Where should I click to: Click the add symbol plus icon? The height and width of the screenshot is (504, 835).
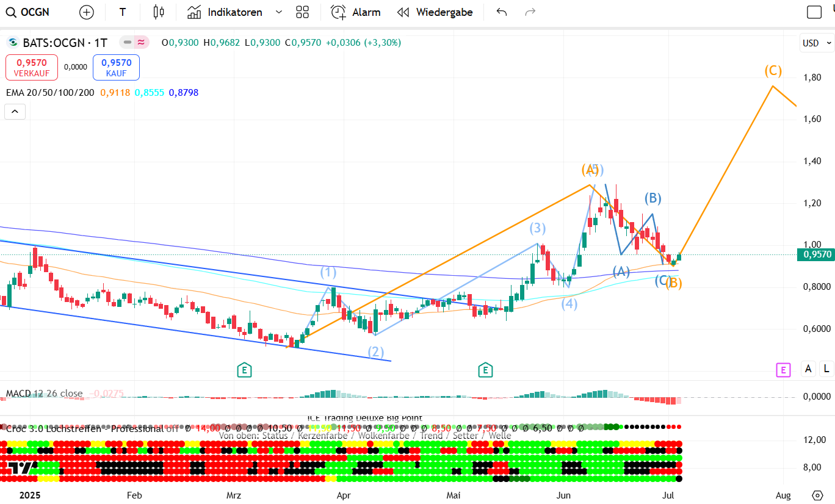(x=87, y=12)
